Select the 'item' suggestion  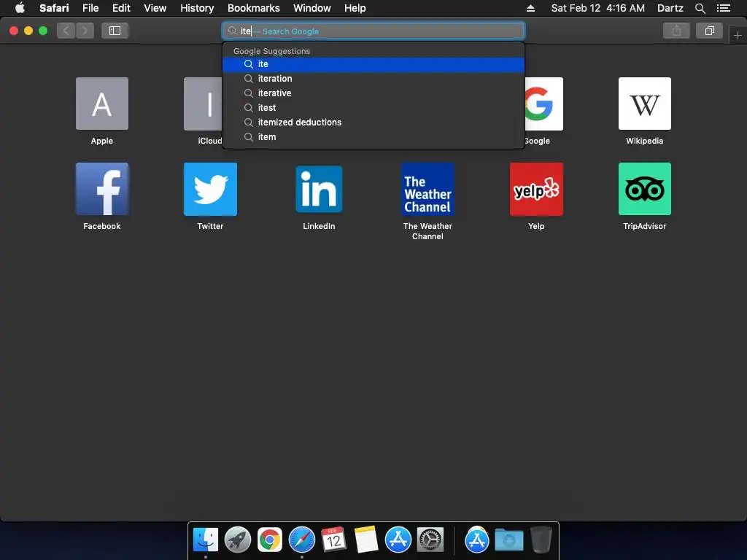[373, 136]
